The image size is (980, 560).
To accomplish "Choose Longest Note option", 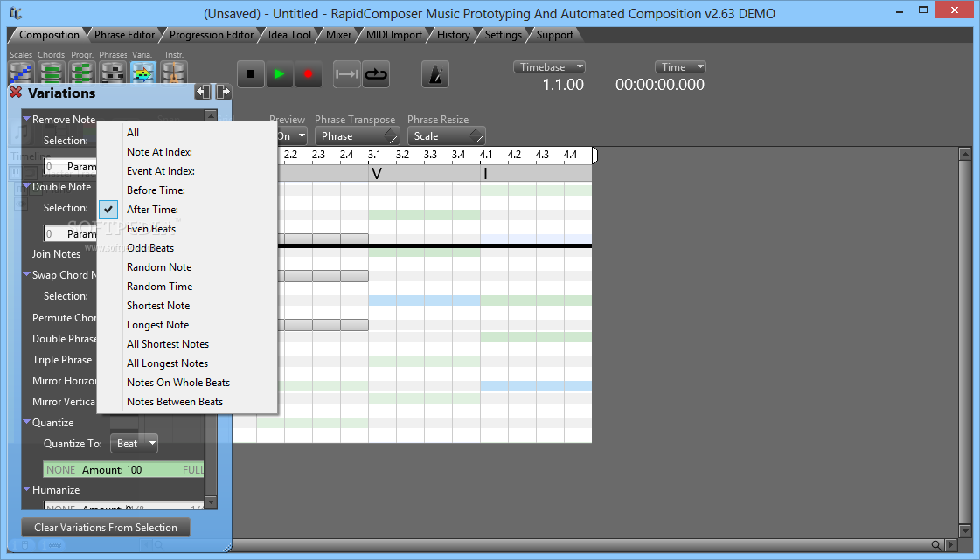I will click(157, 325).
